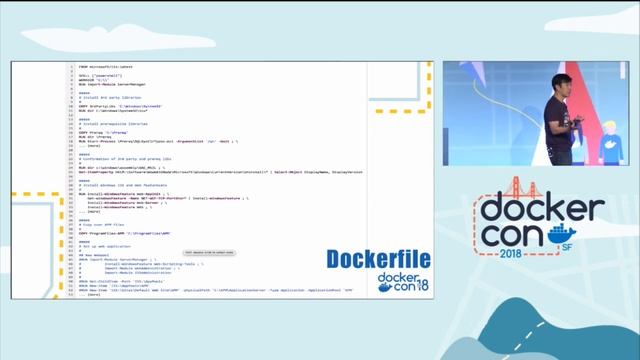Click the COPY ProgramFiles-APM line

pyautogui.click(x=124, y=233)
